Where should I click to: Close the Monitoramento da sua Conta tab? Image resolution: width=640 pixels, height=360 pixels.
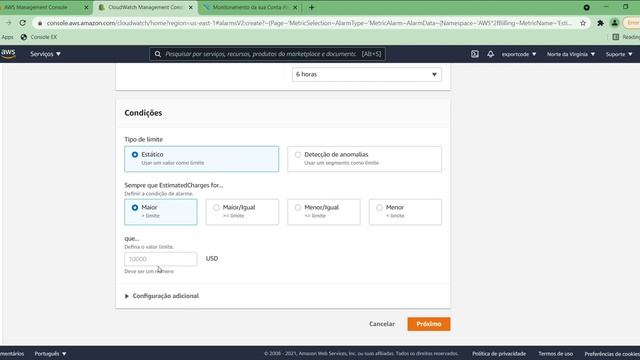pyautogui.click(x=295, y=7)
